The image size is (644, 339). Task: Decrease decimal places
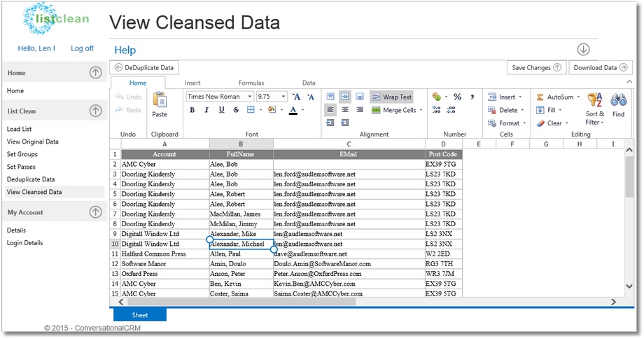(x=451, y=110)
